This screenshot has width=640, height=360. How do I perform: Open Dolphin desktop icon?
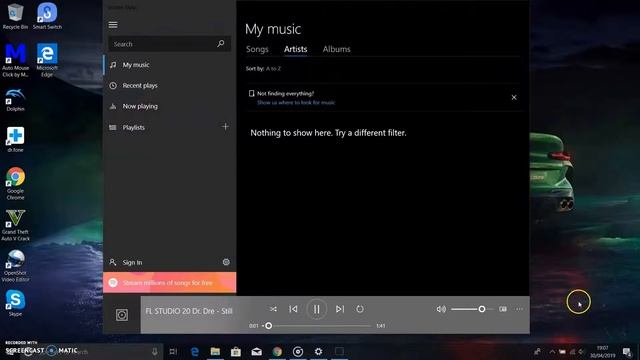[16, 100]
